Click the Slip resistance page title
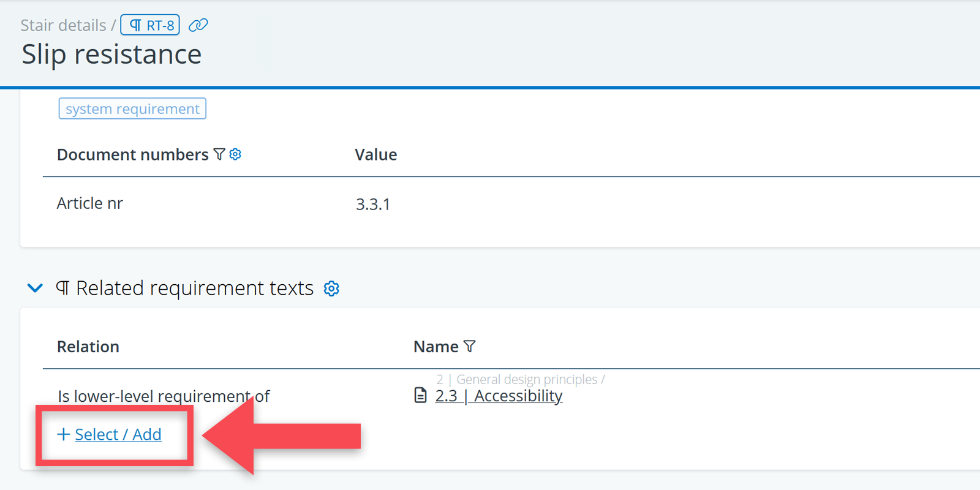This screenshot has width=980, height=490. (x=111, y=55)
